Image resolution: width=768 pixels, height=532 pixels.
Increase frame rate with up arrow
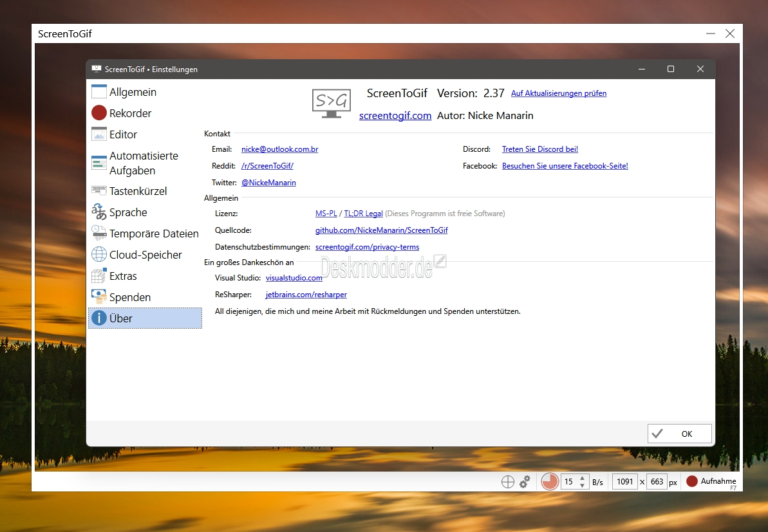(x=582, y=478)
